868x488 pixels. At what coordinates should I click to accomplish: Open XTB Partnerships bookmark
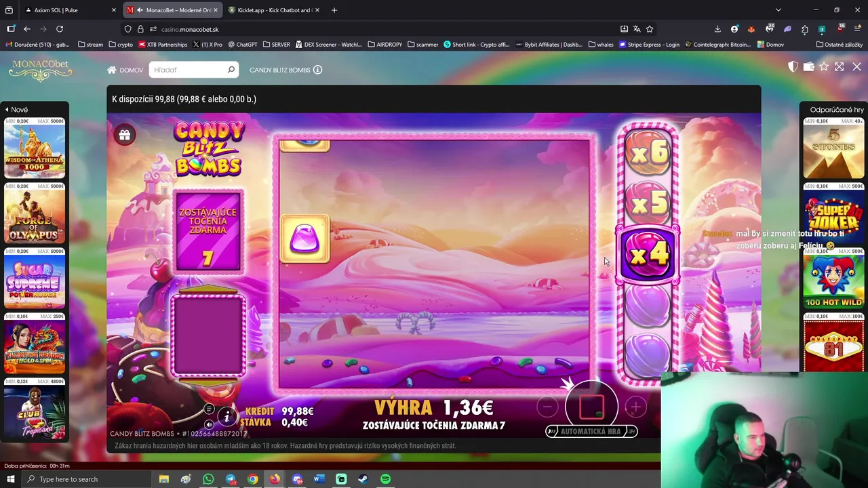click(x=163, y=45)
